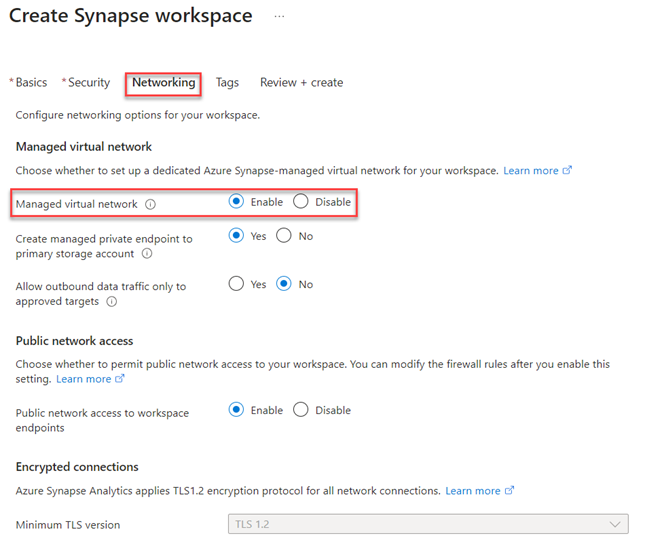Screen dimensions: 647x556
Task: Open the ellipsis menu beside the page title
Action: pos(279,17)
